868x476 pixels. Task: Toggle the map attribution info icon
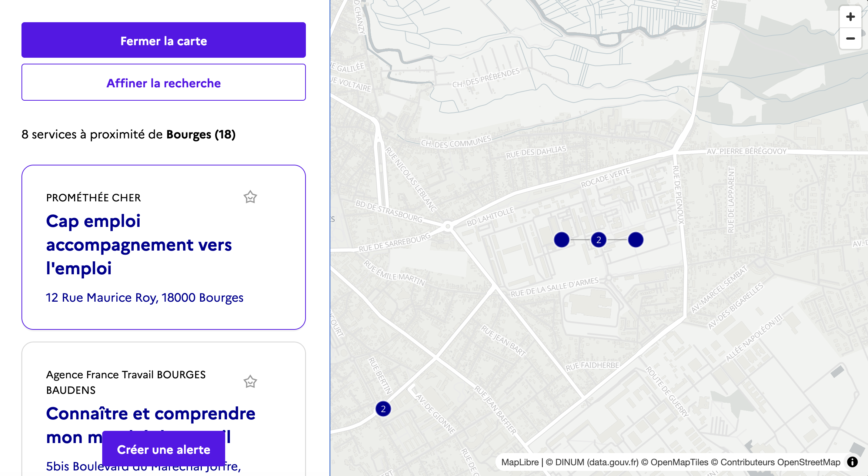(x=852, y=462)
